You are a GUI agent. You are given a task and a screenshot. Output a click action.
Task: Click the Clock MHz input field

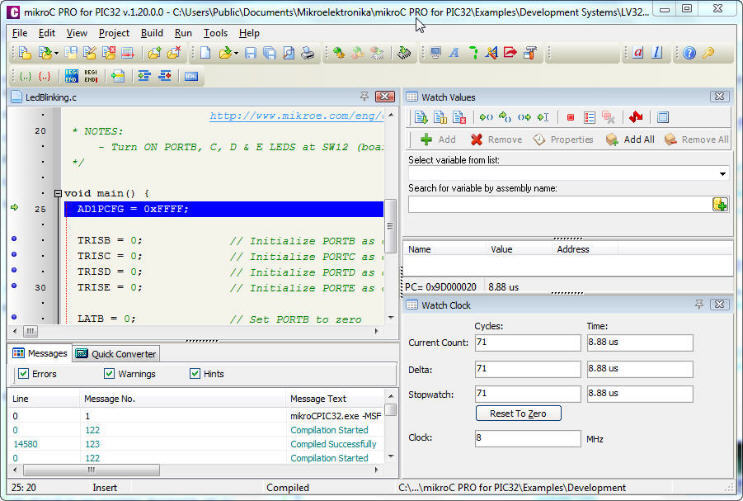(528, 438)
